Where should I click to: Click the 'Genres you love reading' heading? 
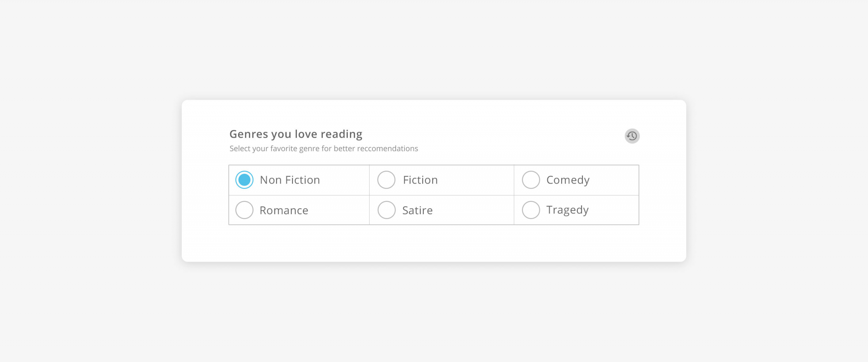[296, 134]
